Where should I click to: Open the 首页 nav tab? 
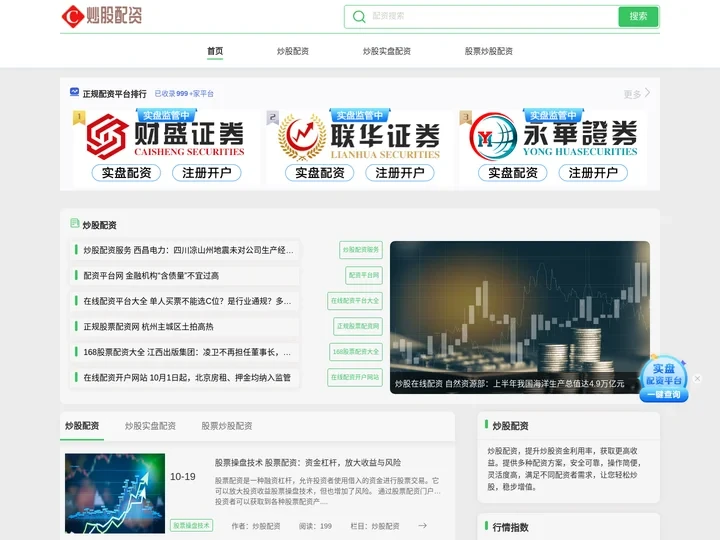[215, 51]
